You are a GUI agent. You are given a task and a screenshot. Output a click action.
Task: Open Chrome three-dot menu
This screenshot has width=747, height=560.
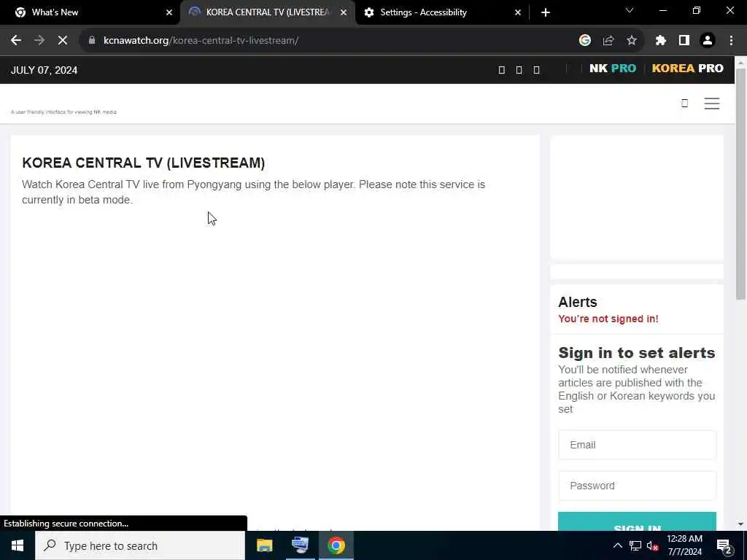[x=731, y=41]
